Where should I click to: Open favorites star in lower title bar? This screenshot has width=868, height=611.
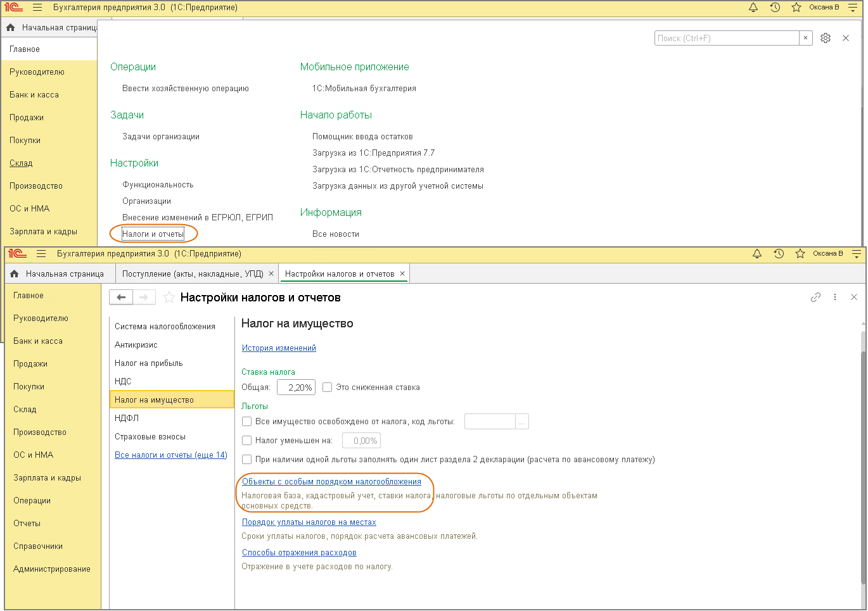pos(800,254)
